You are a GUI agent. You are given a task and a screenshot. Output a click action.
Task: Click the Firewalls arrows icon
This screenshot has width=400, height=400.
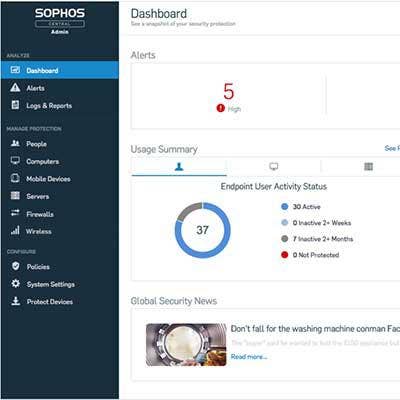point(15,213)
